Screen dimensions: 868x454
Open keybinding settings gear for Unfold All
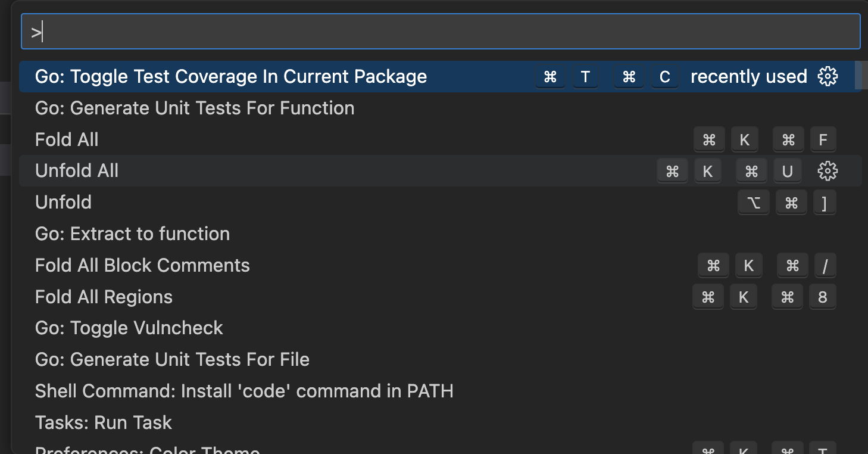(x=827, y=170)
